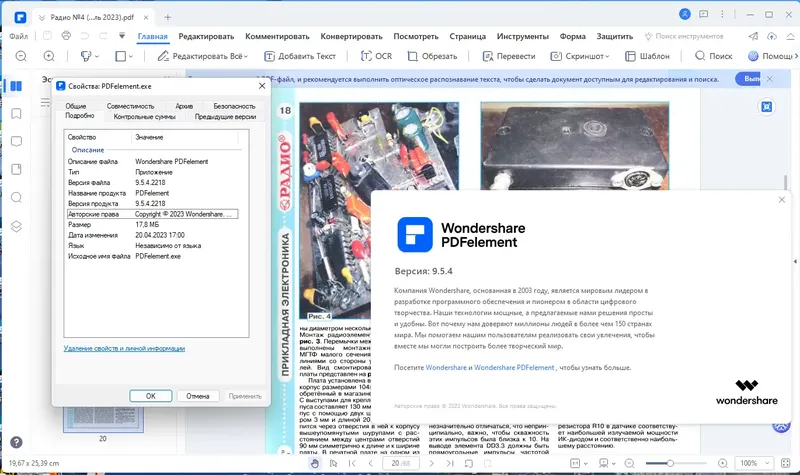800x475 pixels.
Task: Click the Перевести button
Action: coord(509,56)
